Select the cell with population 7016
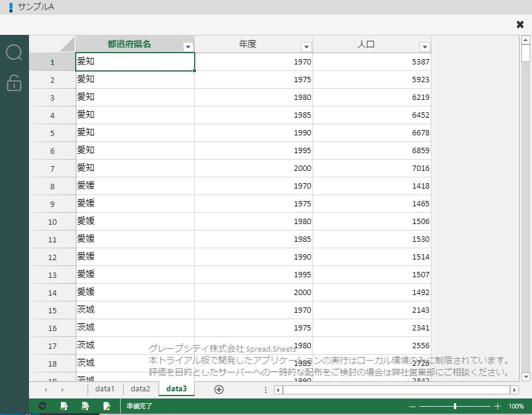This screenshot has width=532, height=415. coord(372,168)
